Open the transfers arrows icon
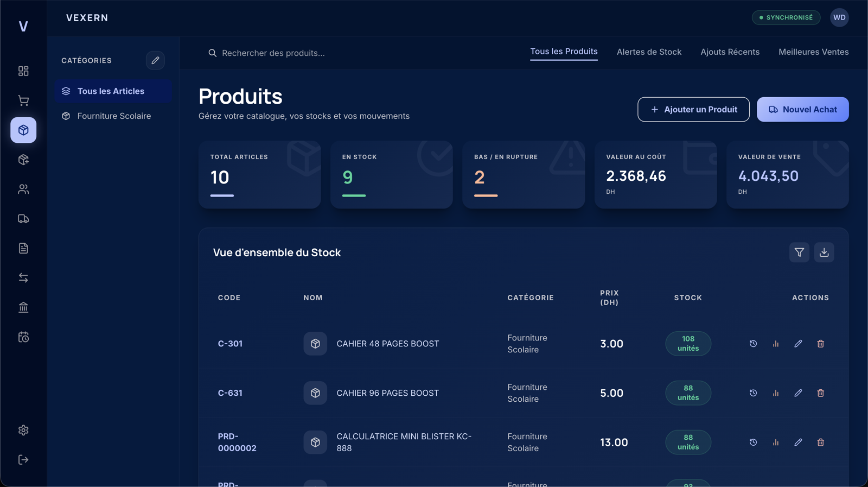Screen dimensions: 868x487 tap(23, 278)
